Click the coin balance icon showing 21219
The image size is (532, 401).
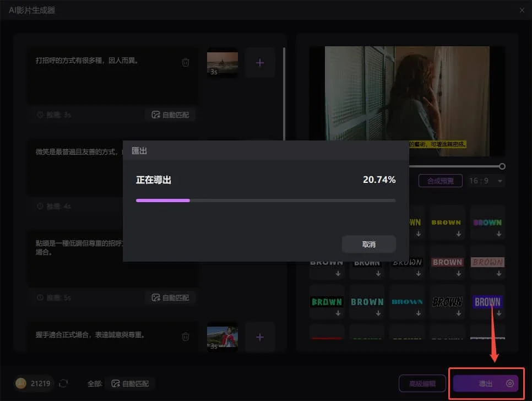click(21, 383)
